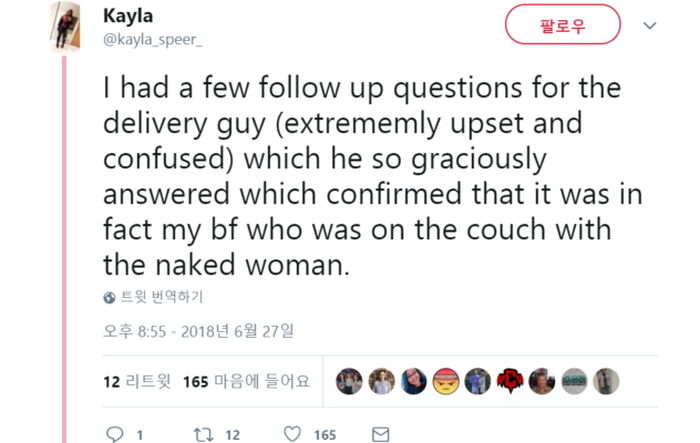
Task: Open the angry red emoji liker avatar
Action: point(445,381)
